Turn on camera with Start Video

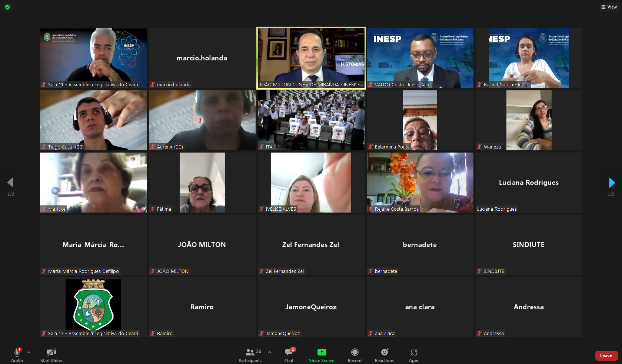click(51, 355)
